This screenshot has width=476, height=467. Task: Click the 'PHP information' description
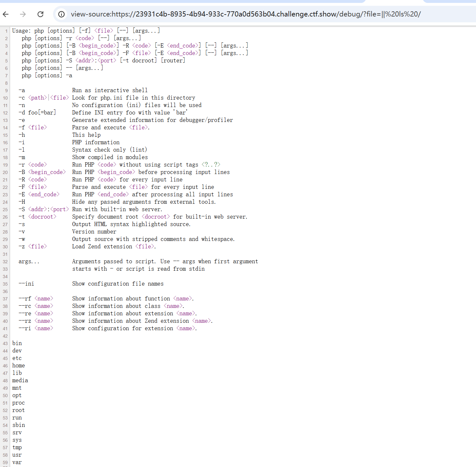click(x=96, y=142)
